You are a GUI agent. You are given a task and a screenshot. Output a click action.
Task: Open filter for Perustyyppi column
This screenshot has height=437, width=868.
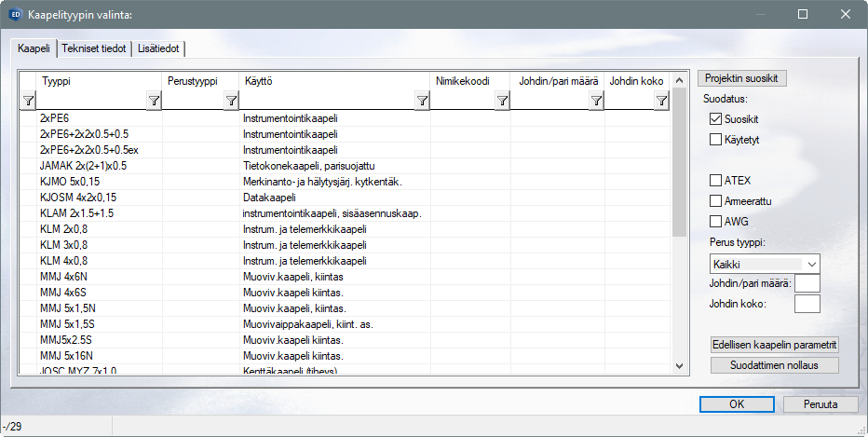tap(230, 102)
